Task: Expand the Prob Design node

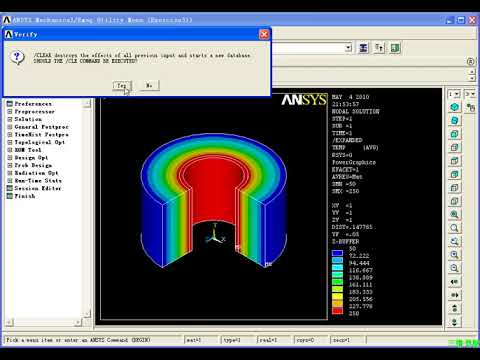Action: pyautogui.click(x=10, y=165)
